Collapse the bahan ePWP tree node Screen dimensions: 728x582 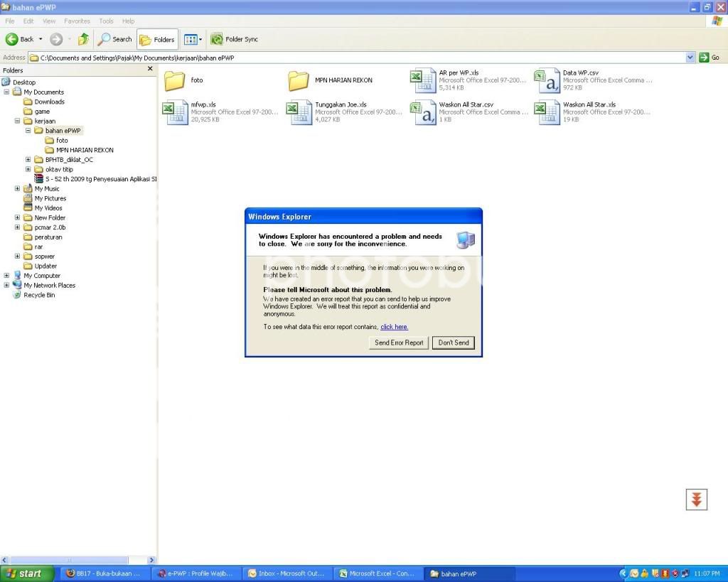click(x=28, y=131)
